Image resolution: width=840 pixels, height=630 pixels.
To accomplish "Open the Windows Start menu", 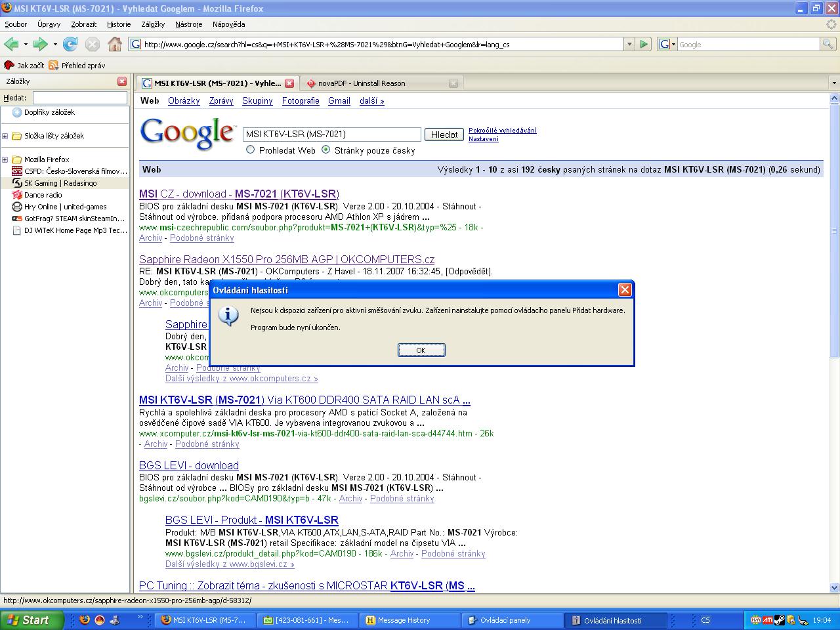I will [32, 620].
